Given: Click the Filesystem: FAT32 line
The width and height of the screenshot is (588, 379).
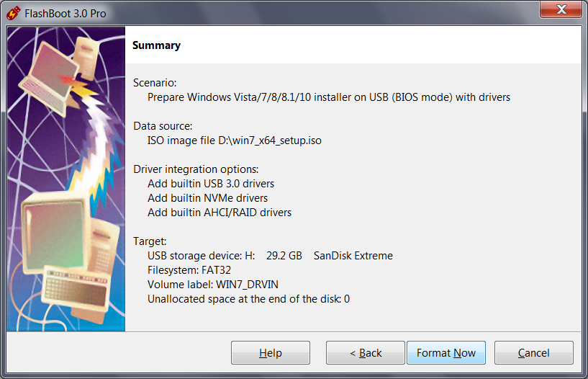Looking at the screenshot, I should coord(189,269).
